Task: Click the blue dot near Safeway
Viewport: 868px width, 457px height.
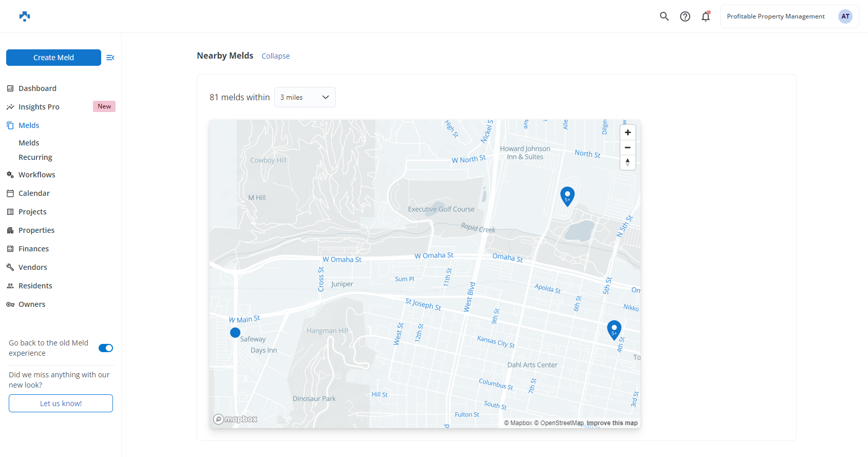Action: tap(235, 333)
